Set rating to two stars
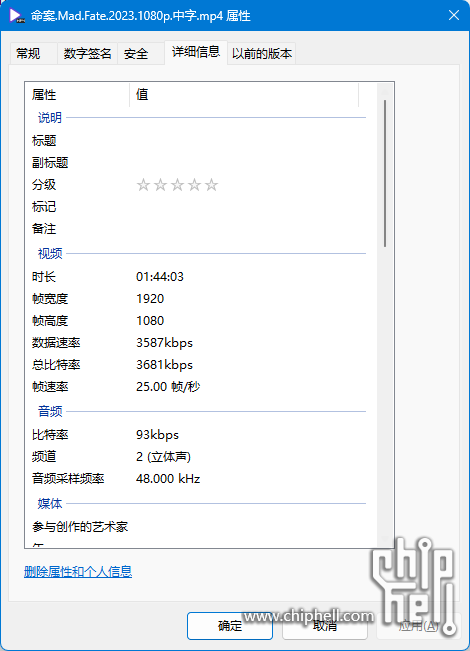This screenshot has width=470, height=651. point(160,185)
